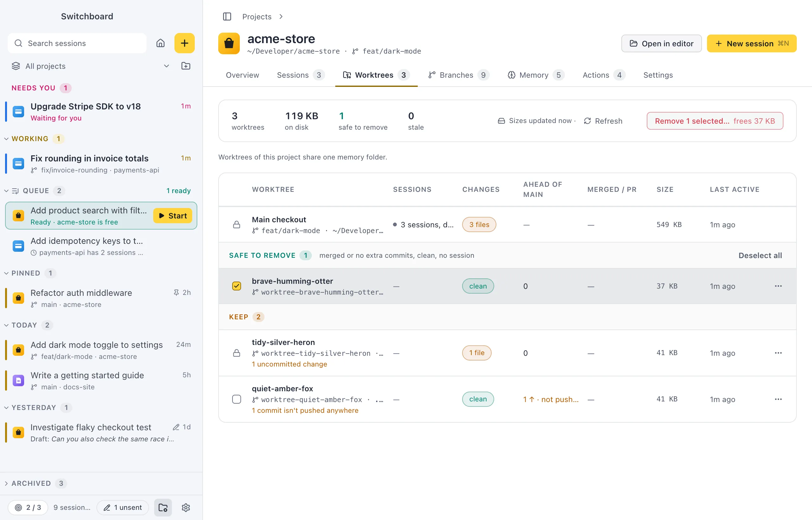Start the Add product search queued session
This screenshot has width=812, height=520.
pyautogui.click(x=173, y=215)
